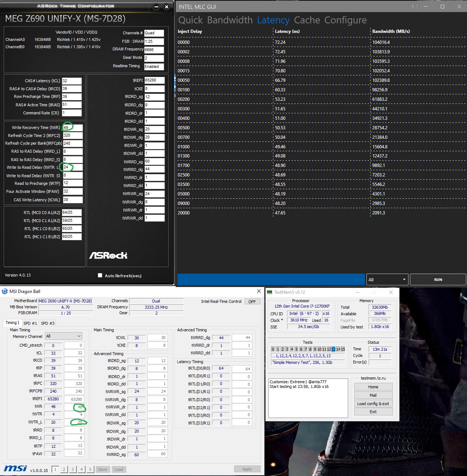Click the RTL (MC0 C0 A1/A2) field
This screenshot has width=467, height=476.
pyautogui.click(x=72, y=212)
